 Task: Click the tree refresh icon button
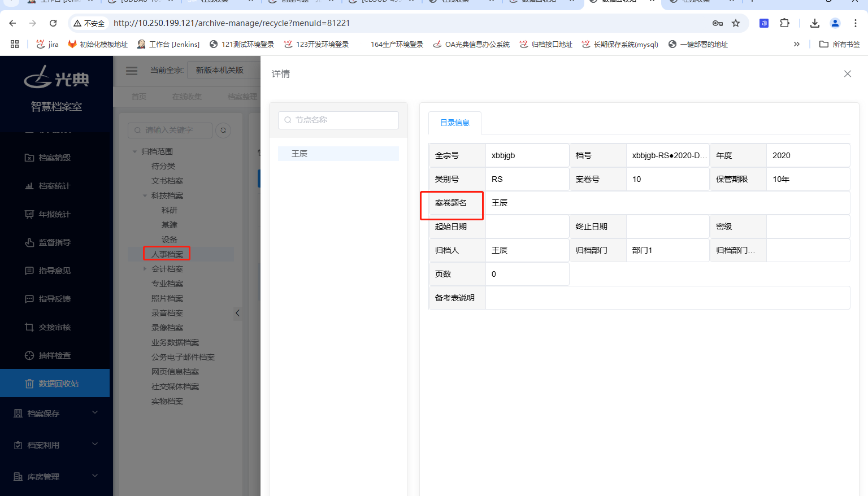tap(223, 130)
